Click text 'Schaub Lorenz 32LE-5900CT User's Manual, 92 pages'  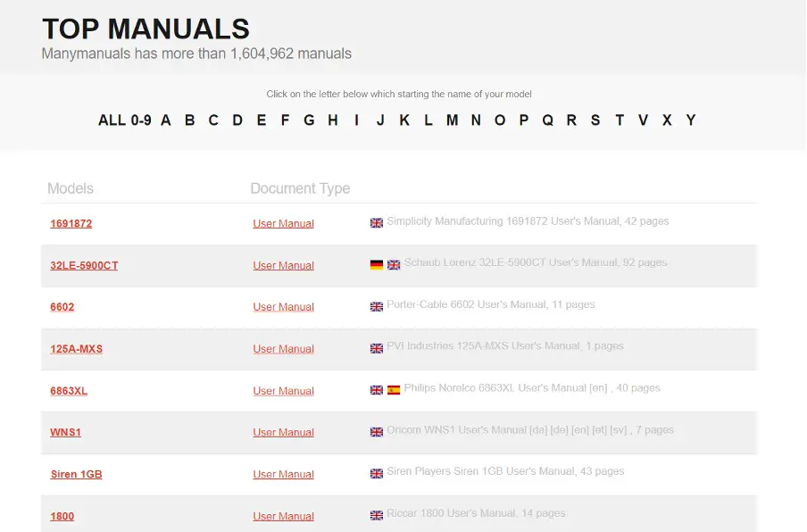(536, 263)
